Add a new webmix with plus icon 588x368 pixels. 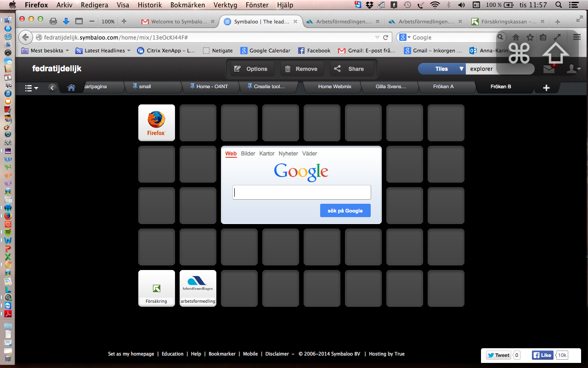tap(546, 87)
